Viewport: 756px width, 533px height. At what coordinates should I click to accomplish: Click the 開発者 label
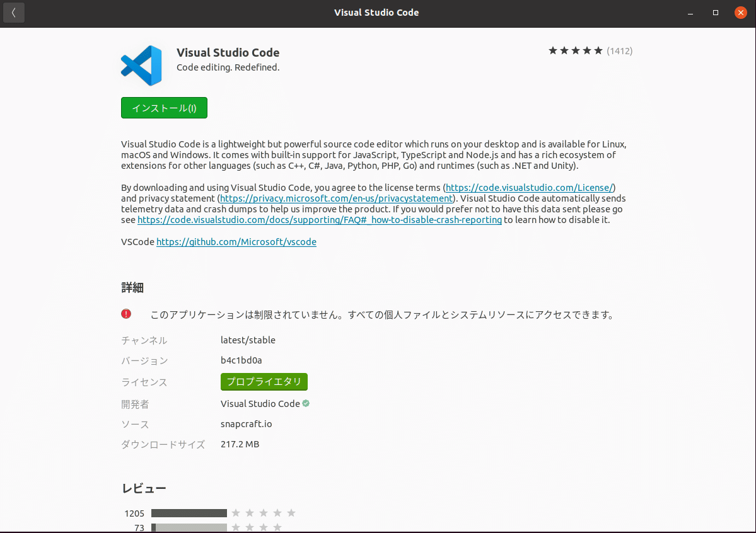click(x=135, y=404)
